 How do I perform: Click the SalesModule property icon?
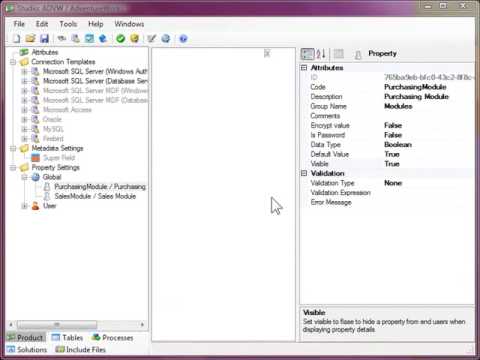47,196
